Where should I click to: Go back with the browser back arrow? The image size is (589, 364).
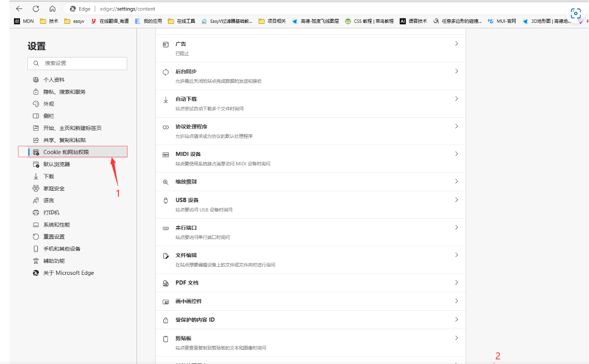click(19, 8)
